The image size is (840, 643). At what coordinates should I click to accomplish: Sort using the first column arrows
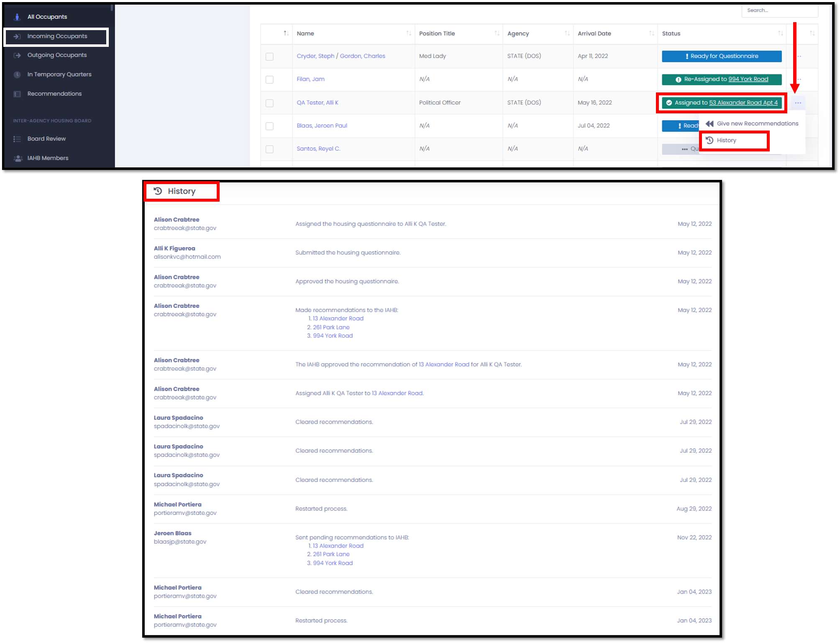tap(286, 33)
